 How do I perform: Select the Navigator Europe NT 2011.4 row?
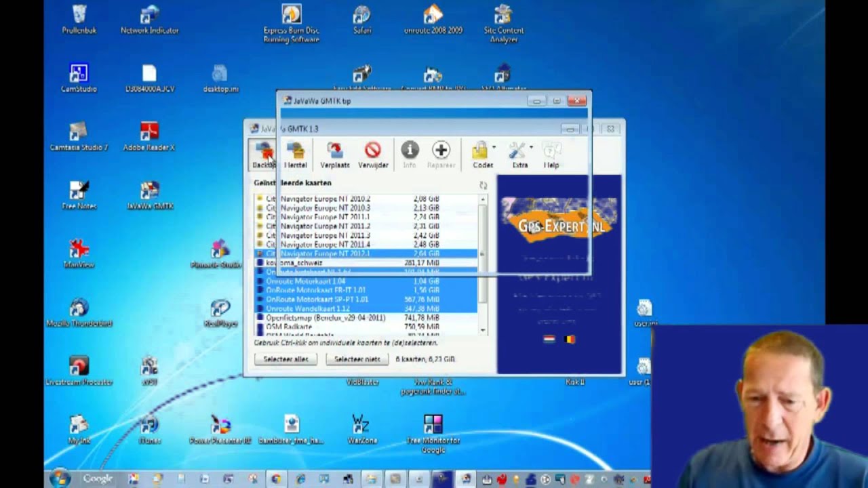(x=366, y=244)
